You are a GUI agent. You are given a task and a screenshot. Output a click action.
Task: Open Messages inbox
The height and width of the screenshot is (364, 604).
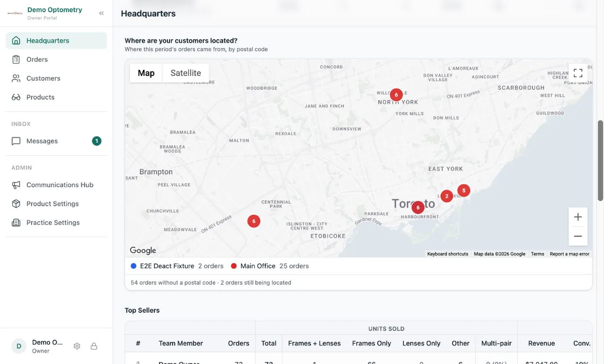56,141
